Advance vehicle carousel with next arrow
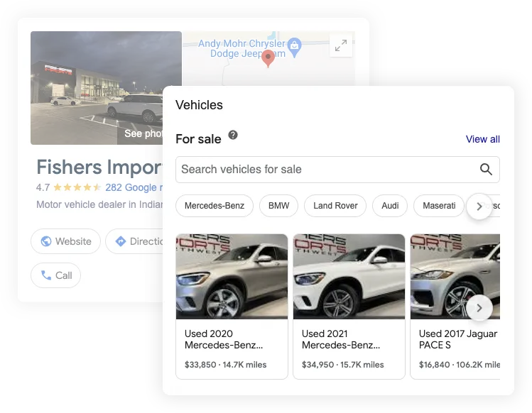The image size is (532, 413). pos(479,308)
